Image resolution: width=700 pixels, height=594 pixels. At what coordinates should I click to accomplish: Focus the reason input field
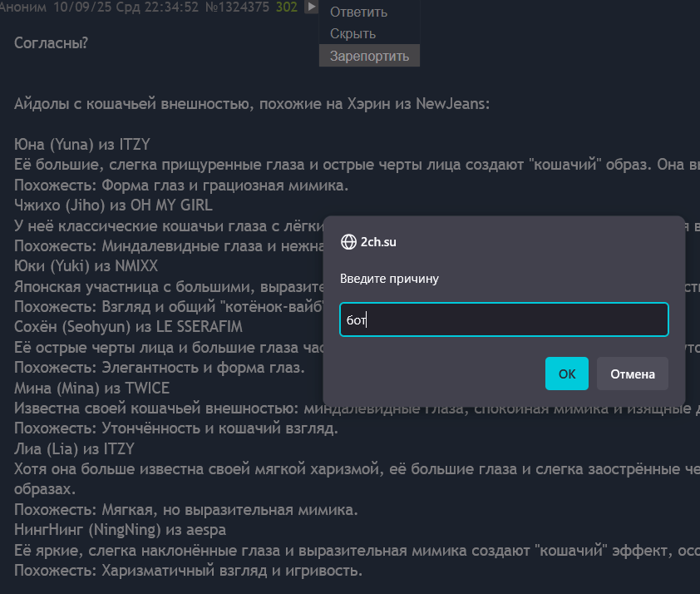504,319
